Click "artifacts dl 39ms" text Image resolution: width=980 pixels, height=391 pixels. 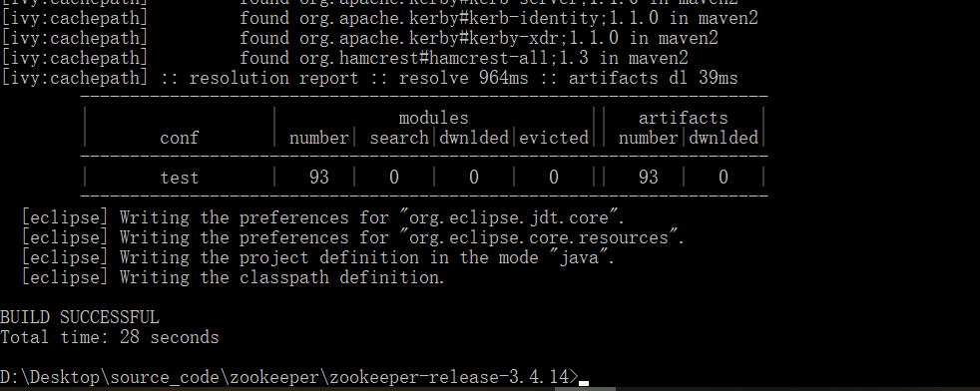(x=653, y=78)
